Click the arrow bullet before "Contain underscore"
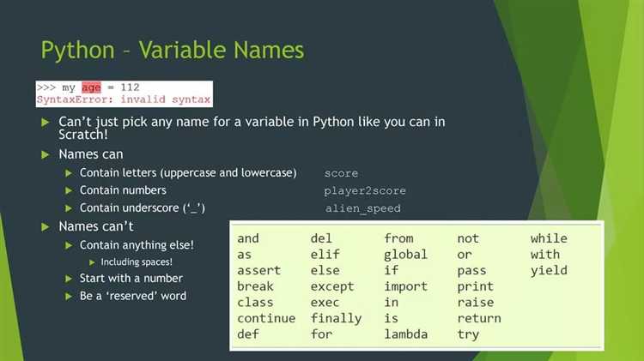 pos(70,208)
